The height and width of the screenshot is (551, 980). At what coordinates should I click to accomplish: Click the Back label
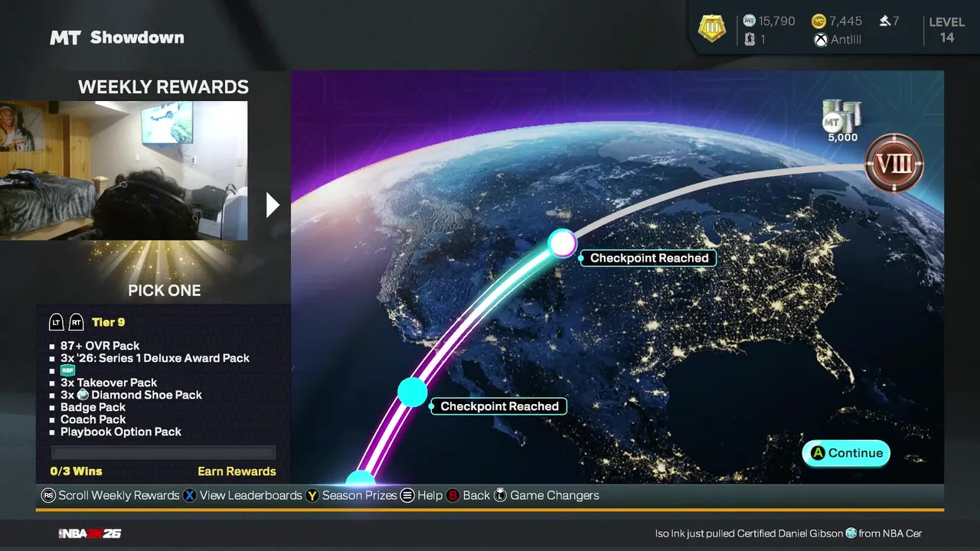pos(476,496)
